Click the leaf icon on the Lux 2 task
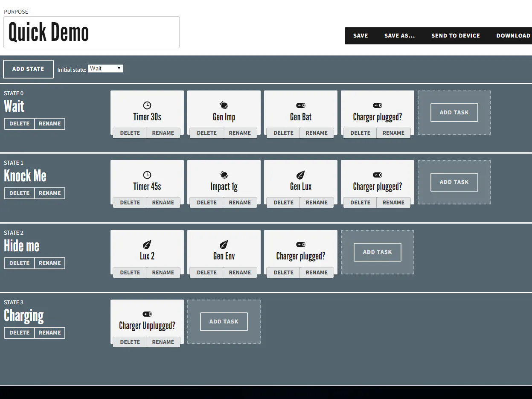 point(147,245)
